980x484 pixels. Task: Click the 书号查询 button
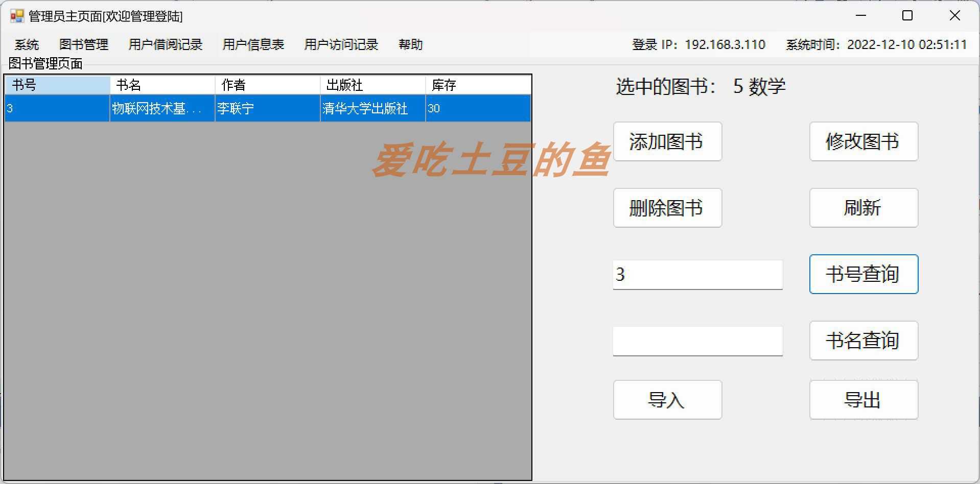(x=863, y=274)
